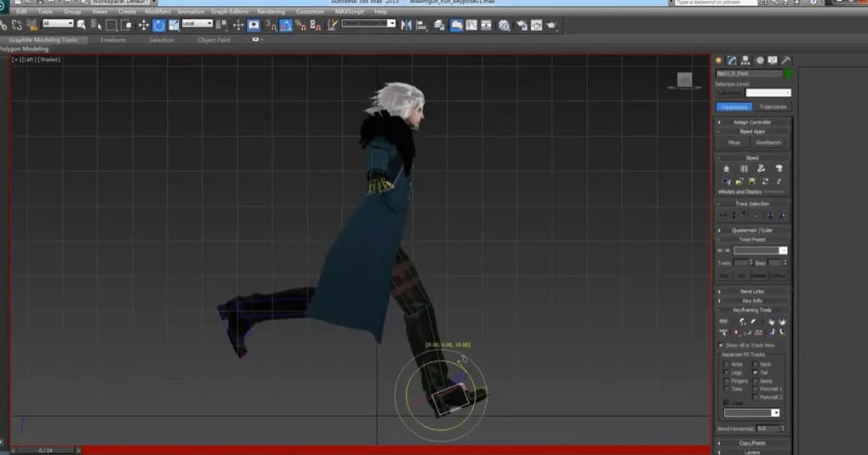Expand the Assign Controller rollout
The width and height of the screenshot is (868, 455).
click(753, 122)
